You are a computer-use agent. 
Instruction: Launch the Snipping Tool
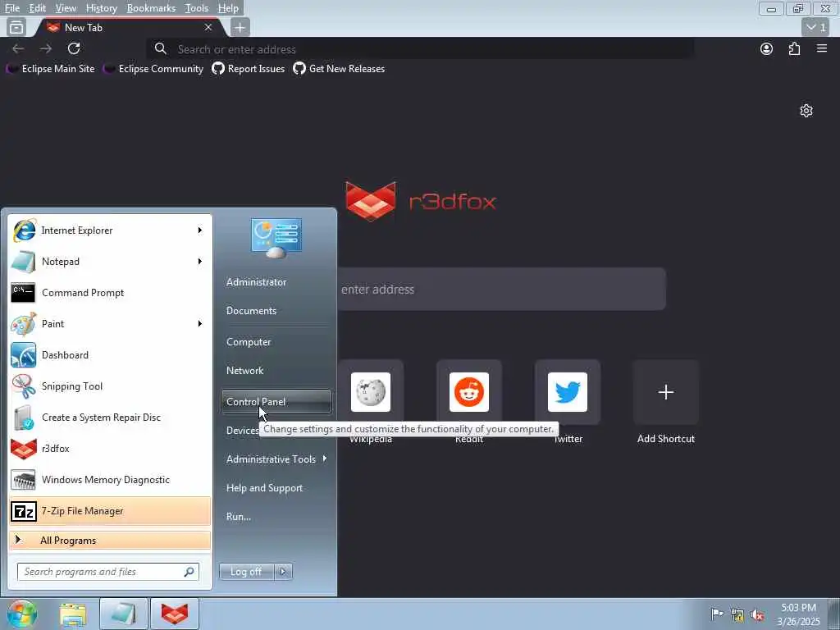[110, 386]
